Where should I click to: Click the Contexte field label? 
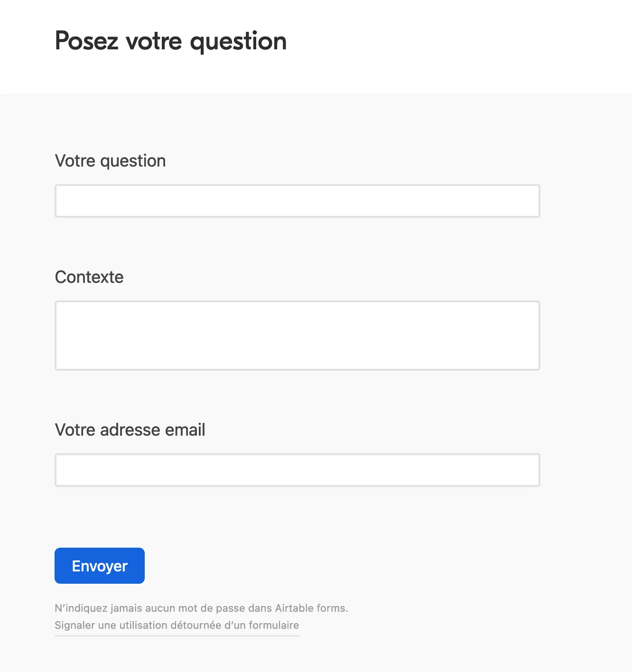89,277
